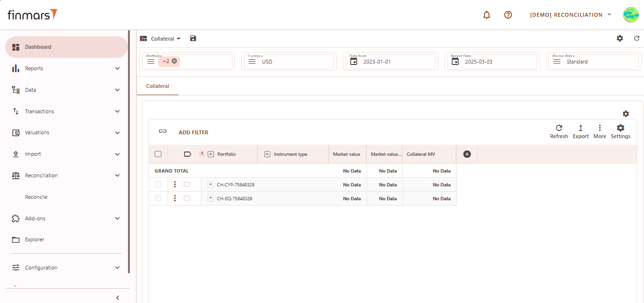The height and width of the screenshot is (303, 644).
Task: Open Explorer from the sidebar
Action: (x=34, y=239)
